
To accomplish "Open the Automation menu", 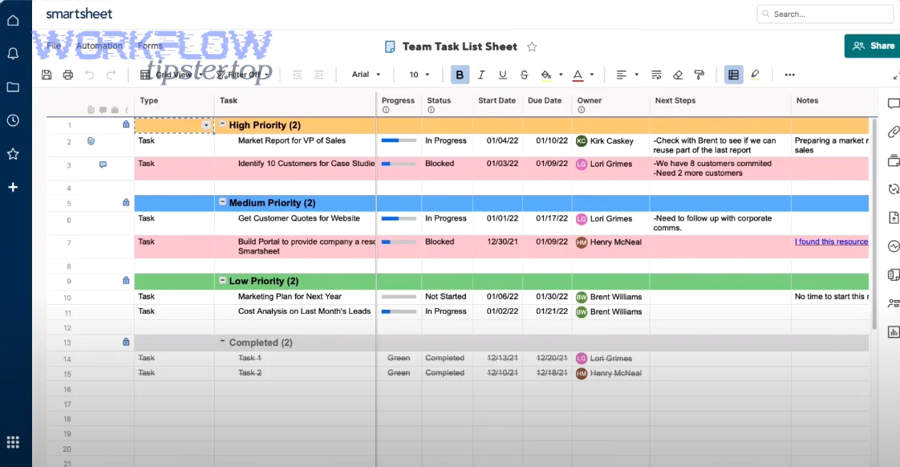I will pos(99,46).
